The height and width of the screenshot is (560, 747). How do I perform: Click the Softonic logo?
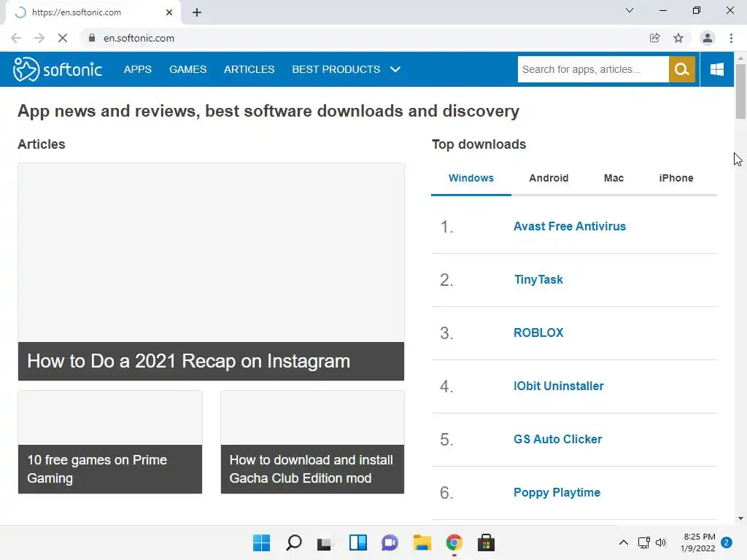(x=58, y=69)
